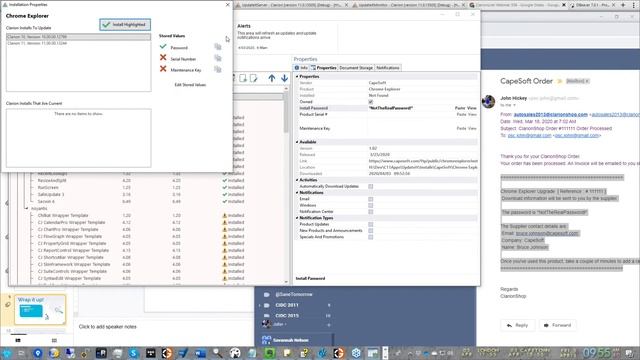The width and height of the screenshot is (640, 360).
Task: Click the edit document toolbar icon
Action: 254,78
